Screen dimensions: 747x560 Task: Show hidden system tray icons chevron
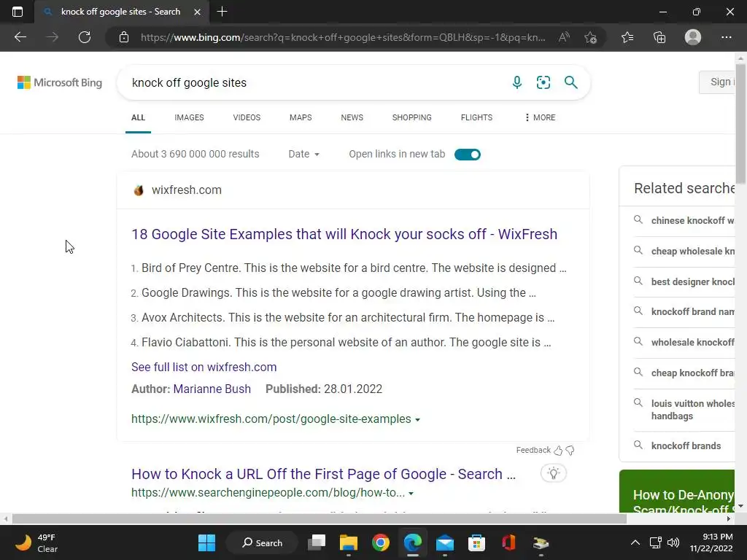tap(635, 542)
